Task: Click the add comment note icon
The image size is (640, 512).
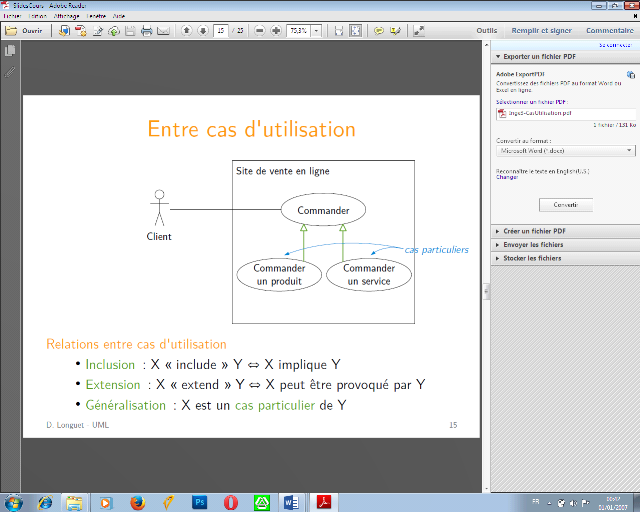Action: [x=379, y=31]
